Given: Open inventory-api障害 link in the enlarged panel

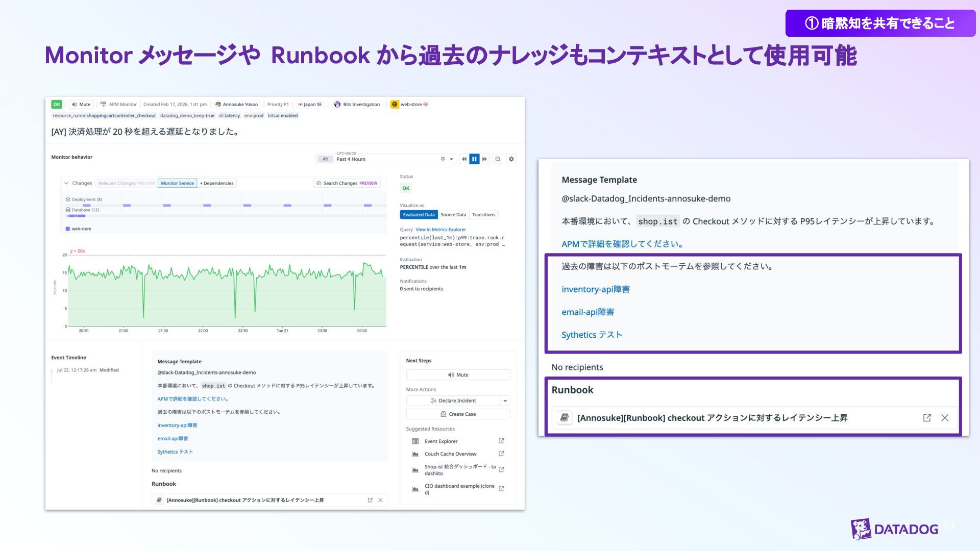Looking at the screenshot, I should tap(596, 289).
